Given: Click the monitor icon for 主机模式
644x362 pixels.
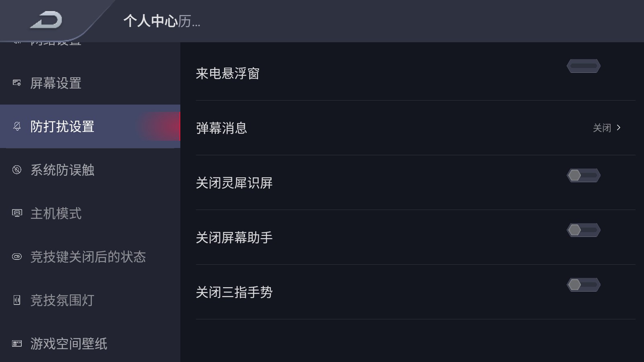Looking at the screenshot, I should (17, 214).
